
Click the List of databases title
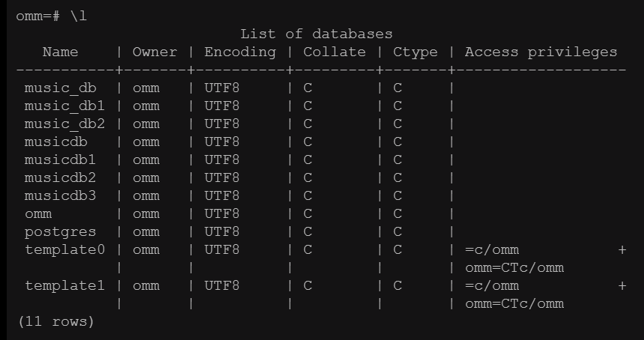tap(316, 34)
